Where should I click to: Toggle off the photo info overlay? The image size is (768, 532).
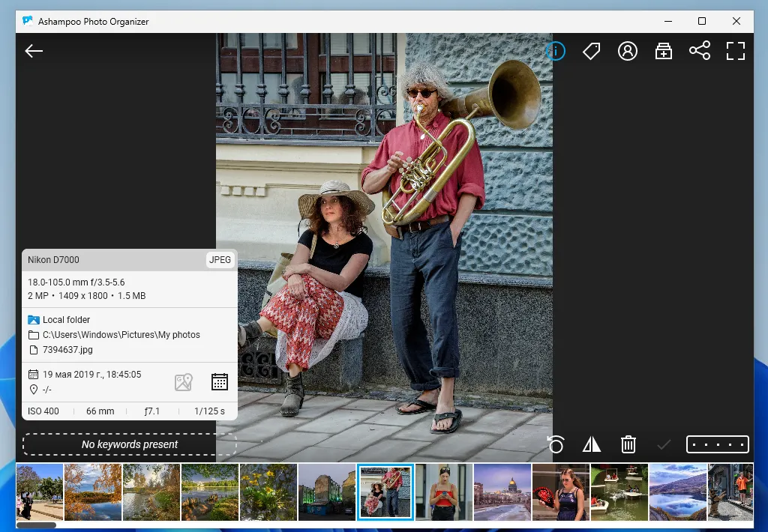click(556, 51)
